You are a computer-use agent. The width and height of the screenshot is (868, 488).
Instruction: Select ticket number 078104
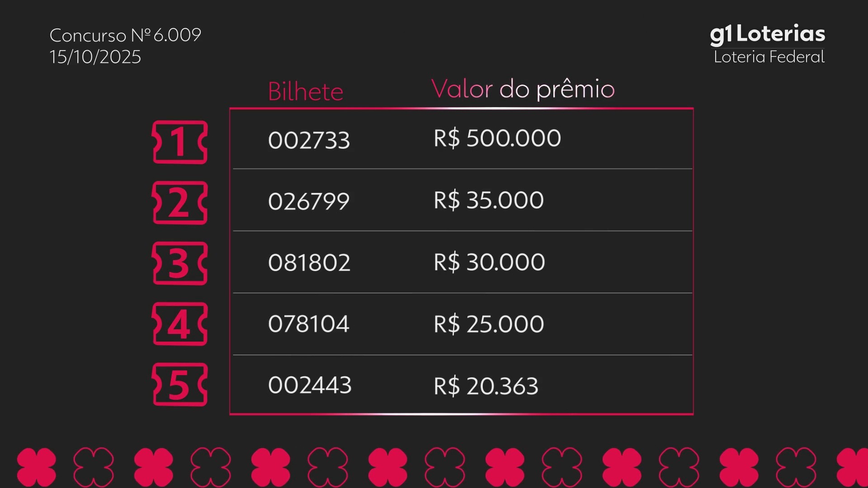(x=309, y=324)
